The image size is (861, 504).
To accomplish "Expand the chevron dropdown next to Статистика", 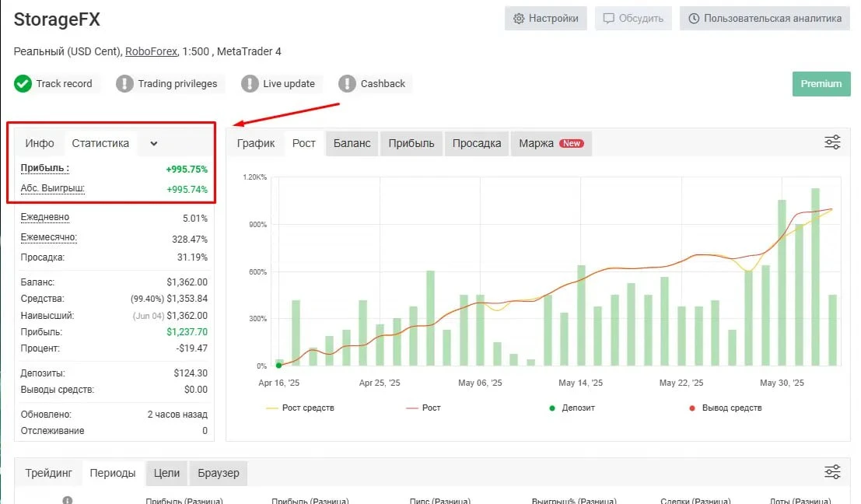I will click(154, 143).
